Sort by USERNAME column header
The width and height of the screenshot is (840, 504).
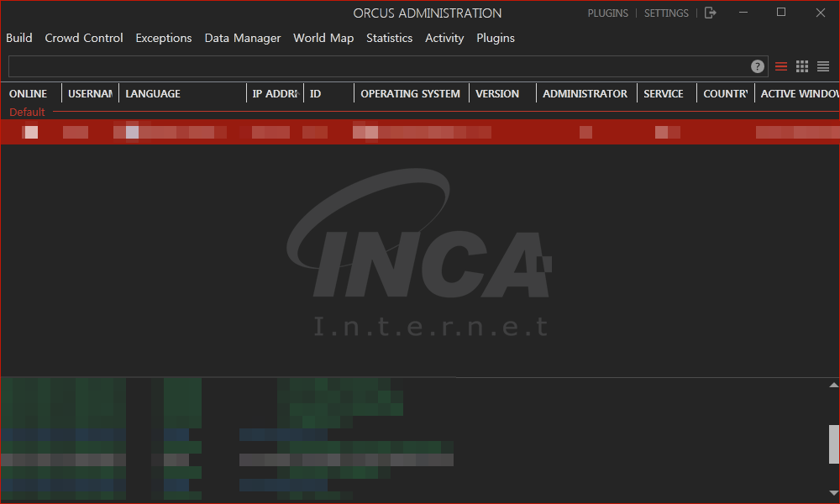(90, 94)
